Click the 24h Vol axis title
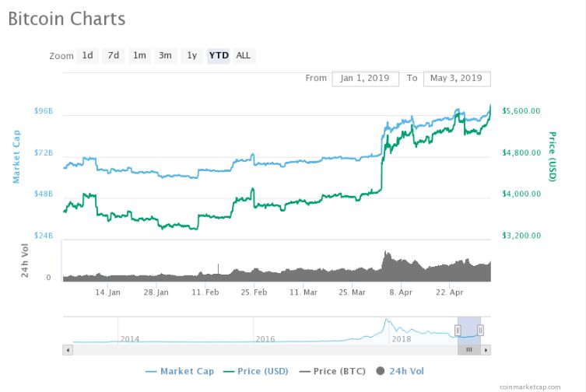The image size is (586, 392). pyautogui.click(x=25, y=261)
